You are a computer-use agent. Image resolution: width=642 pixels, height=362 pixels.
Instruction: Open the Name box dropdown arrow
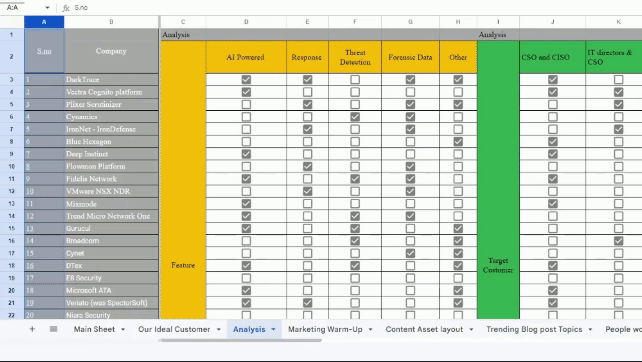[x=47, y=8]
